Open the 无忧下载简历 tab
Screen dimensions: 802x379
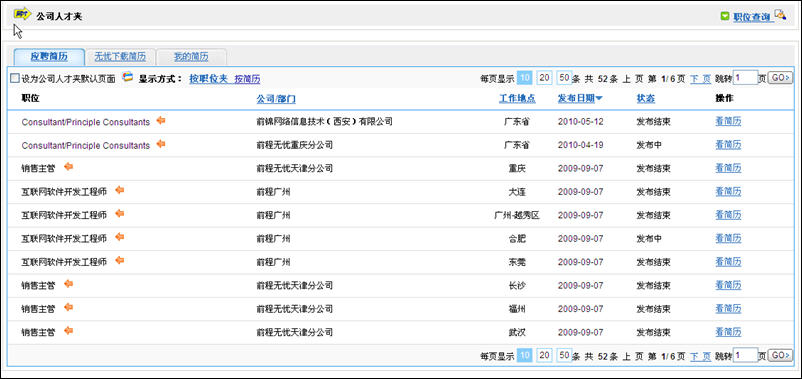tap(120, 57)
